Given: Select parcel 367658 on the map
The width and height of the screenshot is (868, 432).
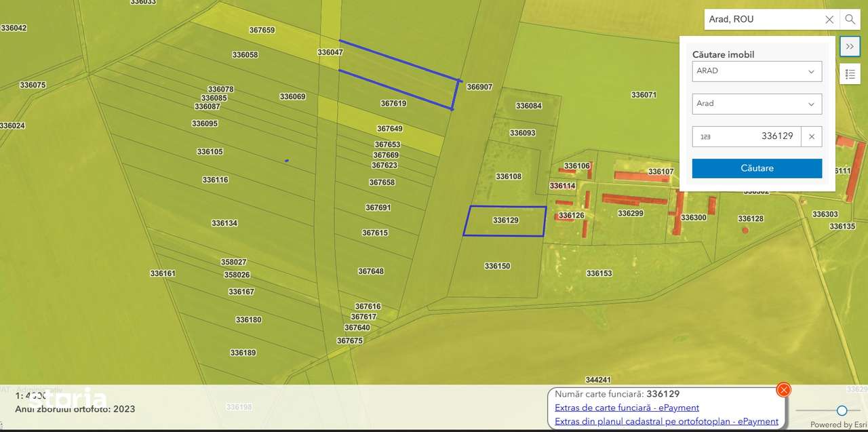Looking at the screenshot, I should (382, 182).
